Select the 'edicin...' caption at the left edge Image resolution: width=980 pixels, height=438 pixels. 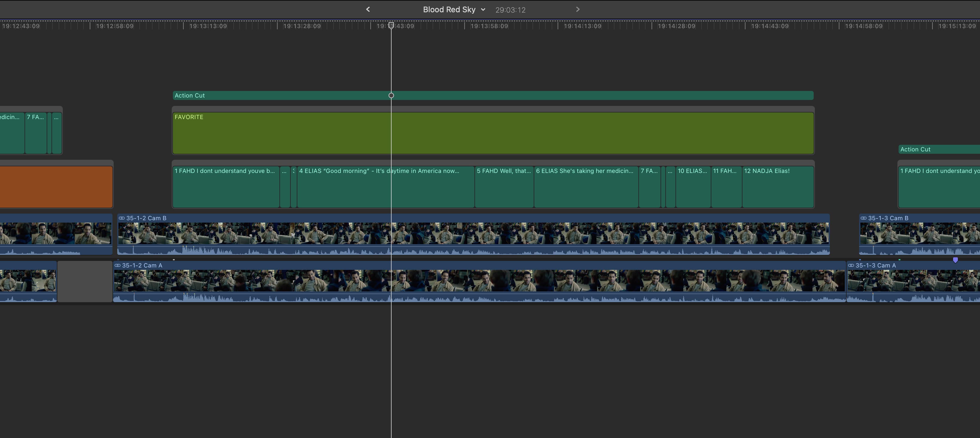(12, 133)
